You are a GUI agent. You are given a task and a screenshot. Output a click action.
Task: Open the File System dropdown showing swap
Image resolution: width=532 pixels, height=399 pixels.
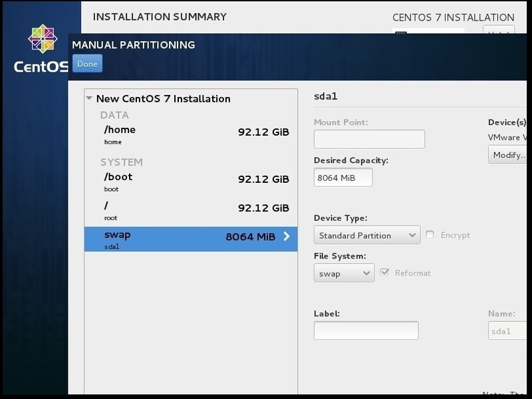click(x=344, y=273)
